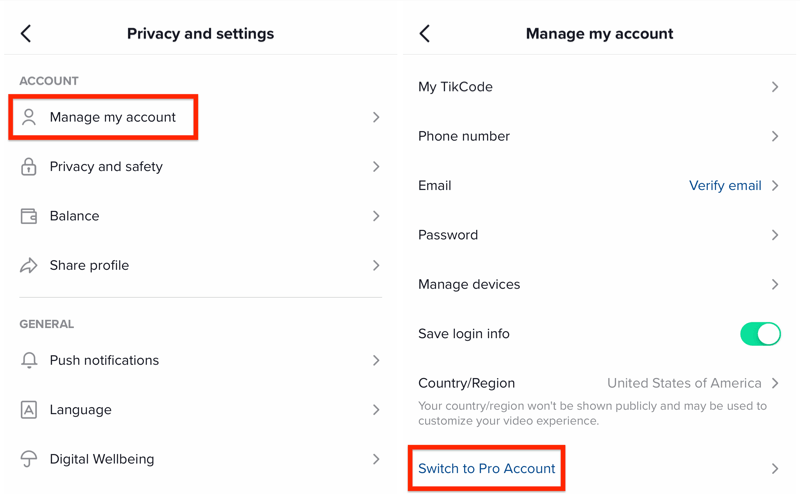Select United States of America region value
Image resolution: width=800 pixels, height=494 pixels.
(684, 383)
